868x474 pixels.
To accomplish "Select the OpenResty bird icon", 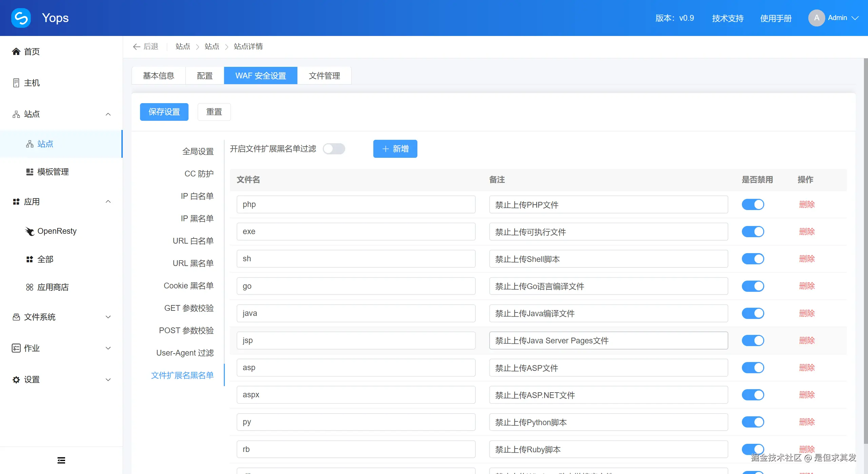I will coord(30,231).
